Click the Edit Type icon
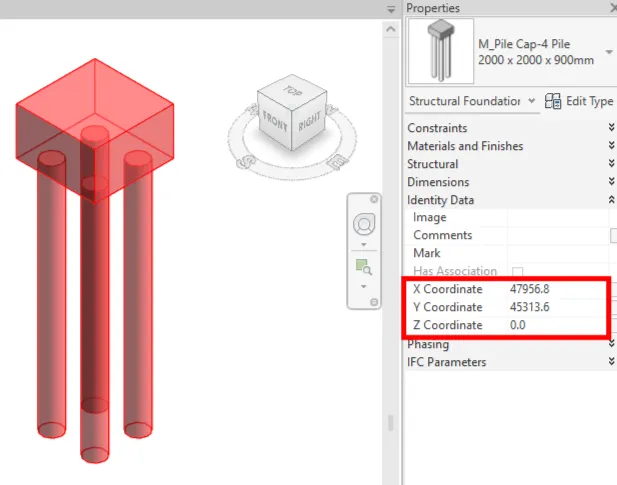The height and width of the screenshot is (485, 617). click(553, 101)
